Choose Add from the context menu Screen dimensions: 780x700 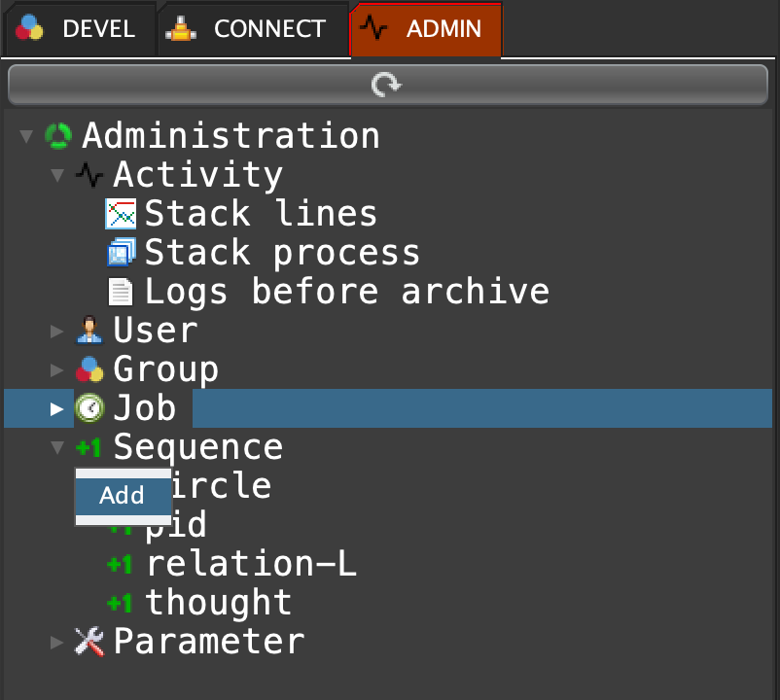pos(123,496)
